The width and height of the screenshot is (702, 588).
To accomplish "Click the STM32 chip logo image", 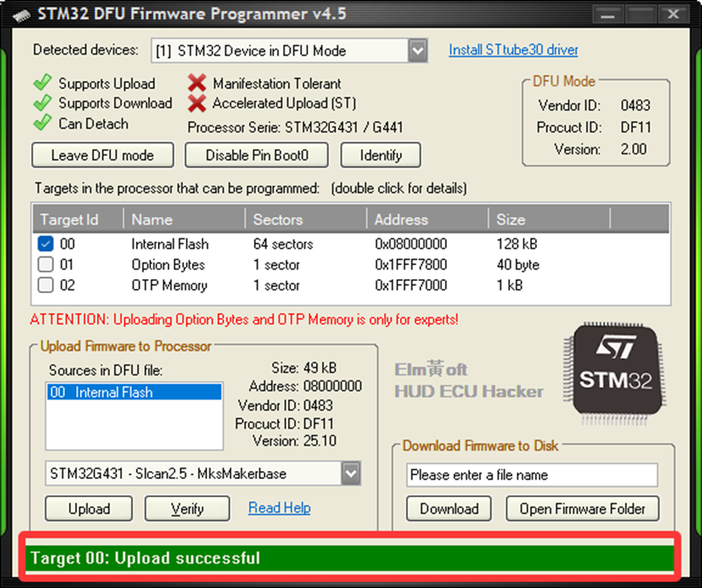I will pos(616,373).
